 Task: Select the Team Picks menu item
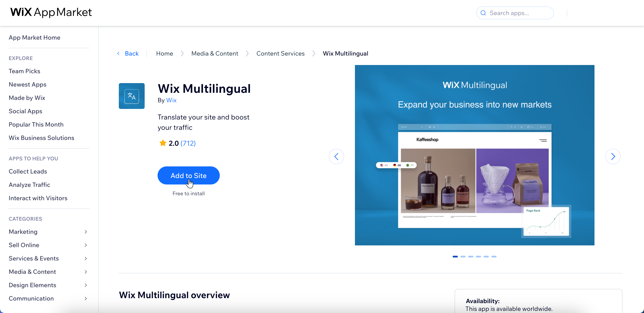(24, 71)
